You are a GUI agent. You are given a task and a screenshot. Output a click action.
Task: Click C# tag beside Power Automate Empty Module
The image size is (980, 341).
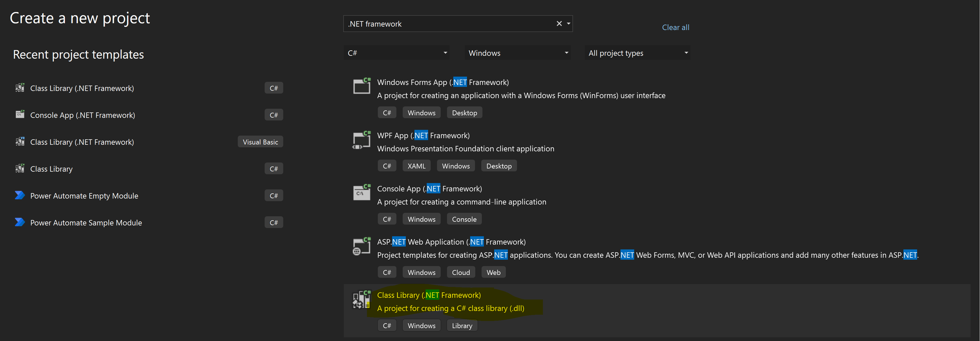(x=274, y=196)
